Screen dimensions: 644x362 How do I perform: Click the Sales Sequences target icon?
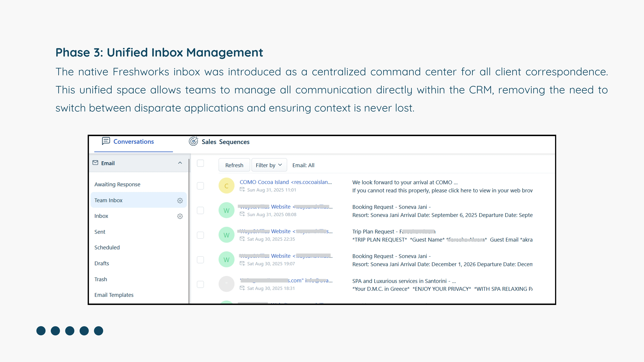193,141
